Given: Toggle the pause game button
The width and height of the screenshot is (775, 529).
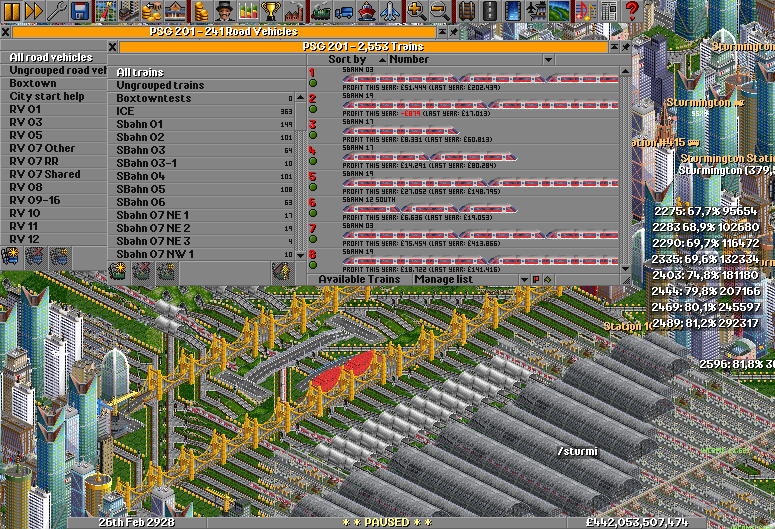Looking at the screenshot, I should [11, 11].
